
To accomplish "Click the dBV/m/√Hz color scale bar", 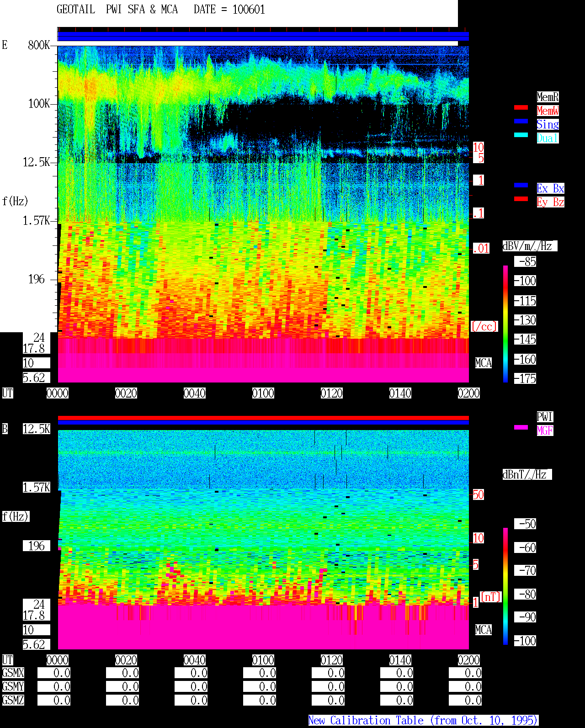I will coord(505,324).
